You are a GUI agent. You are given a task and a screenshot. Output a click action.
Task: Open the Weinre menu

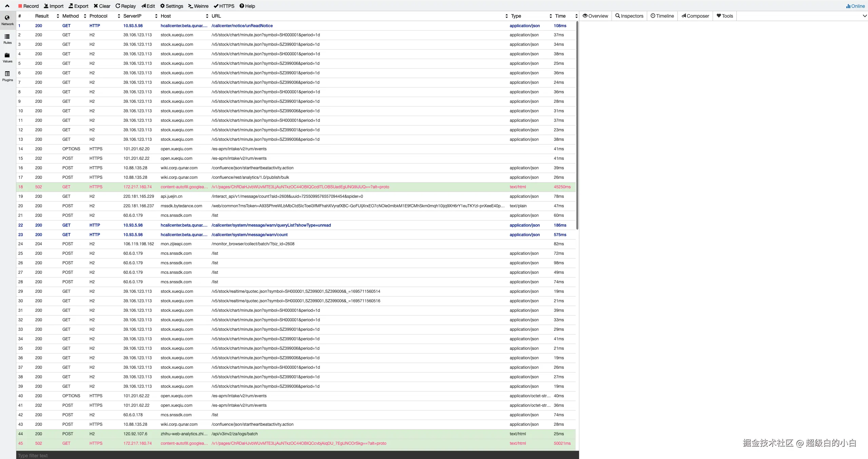198,6
